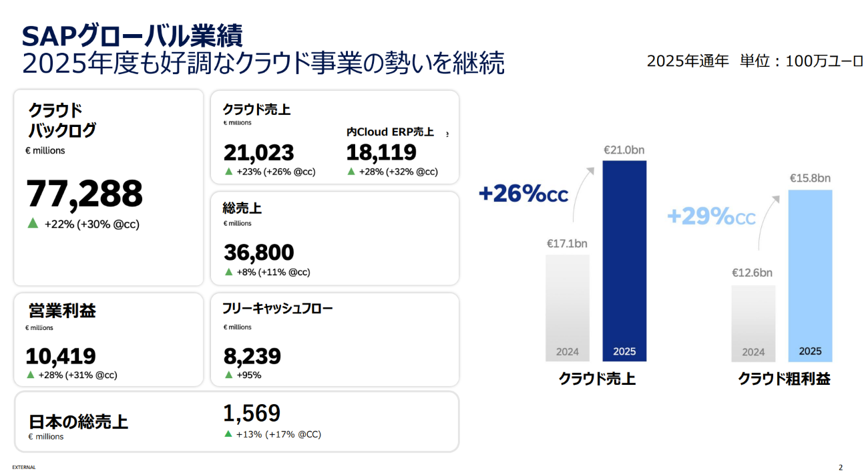Click the grey 2024 bar labeled €12.6bn
Viewport: 868px width, 473px height.
[x=753, y=317]
